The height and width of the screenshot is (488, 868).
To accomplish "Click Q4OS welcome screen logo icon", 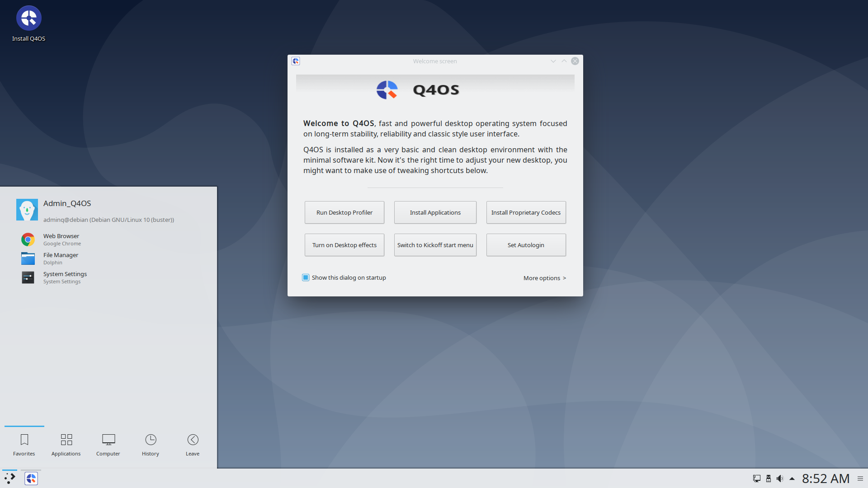I will [386, 90].
